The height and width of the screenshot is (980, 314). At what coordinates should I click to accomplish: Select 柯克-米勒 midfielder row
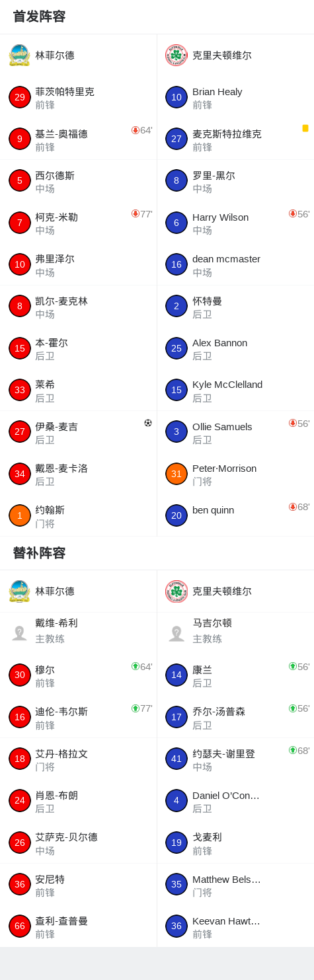pos(78,223)
